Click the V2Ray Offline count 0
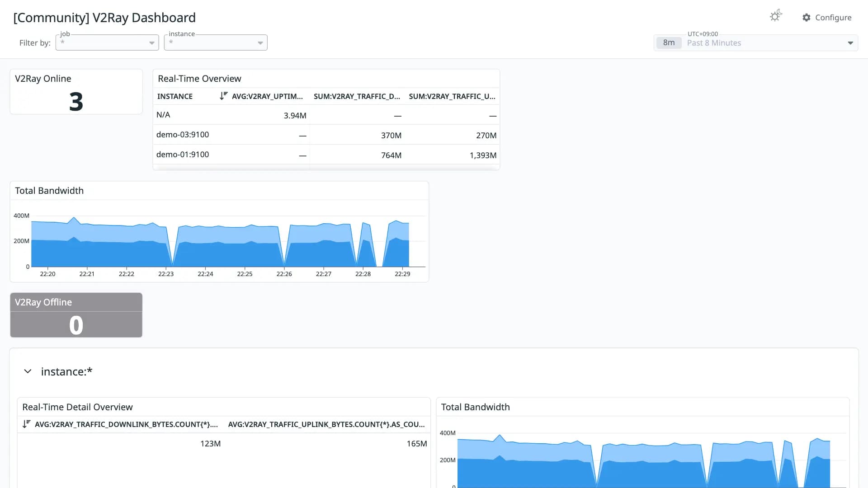The width and height of the screenshot is (868, 488). pos(76,325)
